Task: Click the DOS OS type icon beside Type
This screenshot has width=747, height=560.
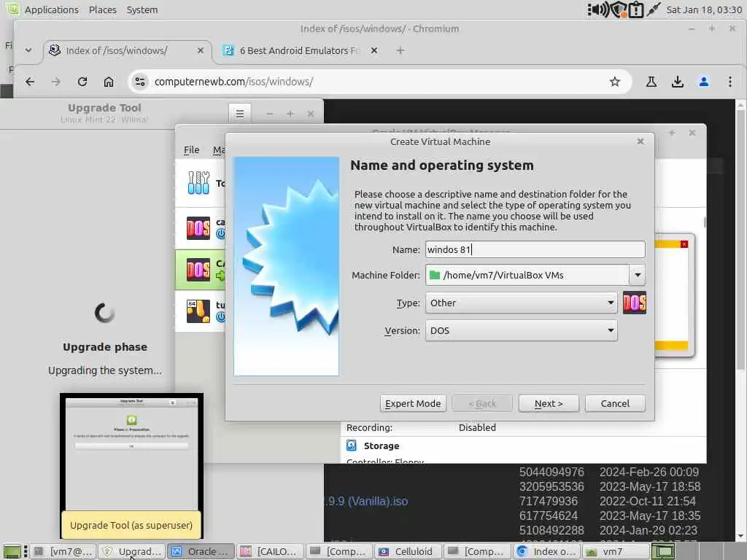Action: (x=635, y=303)
